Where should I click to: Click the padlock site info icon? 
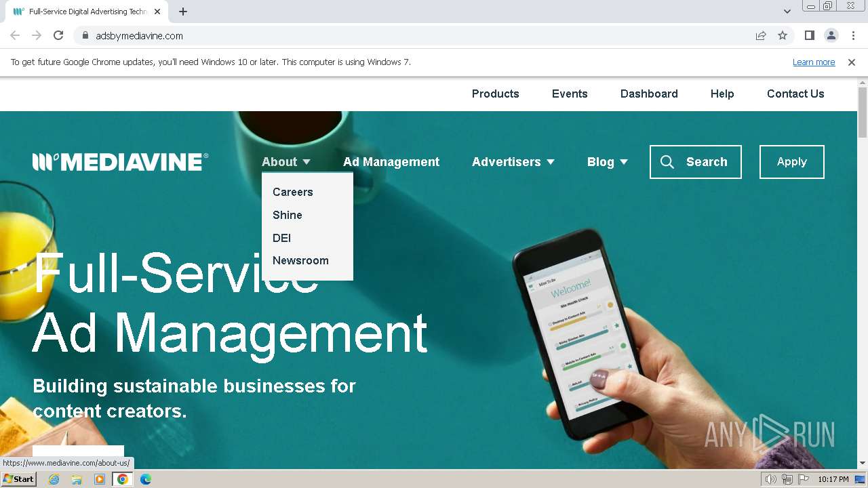pyautogui.click(x=85, y=35)
